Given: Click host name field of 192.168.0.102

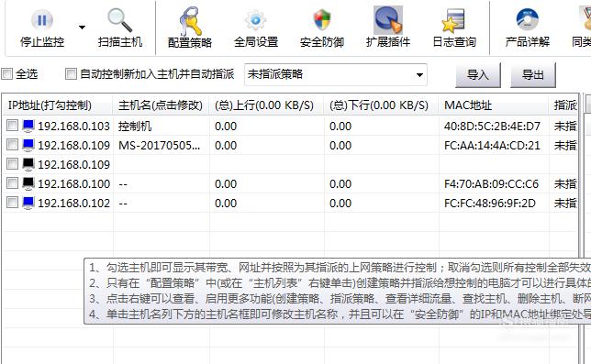Looking at the screenshot, I should pyautogui.click(x=162, y=203).
